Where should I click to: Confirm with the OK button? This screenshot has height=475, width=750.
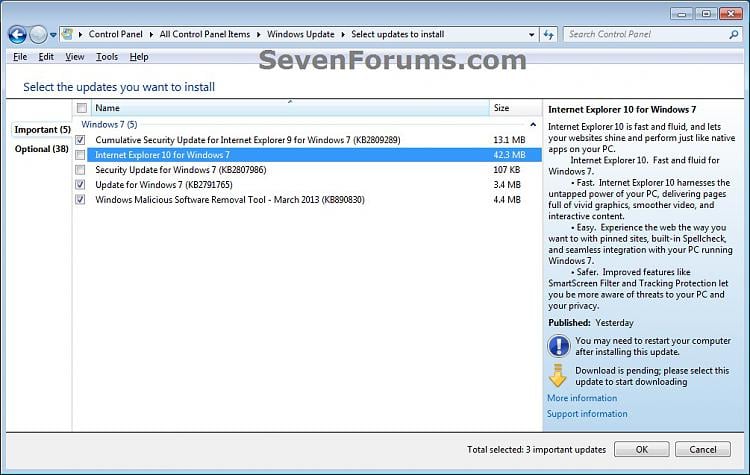click(641, 449)
